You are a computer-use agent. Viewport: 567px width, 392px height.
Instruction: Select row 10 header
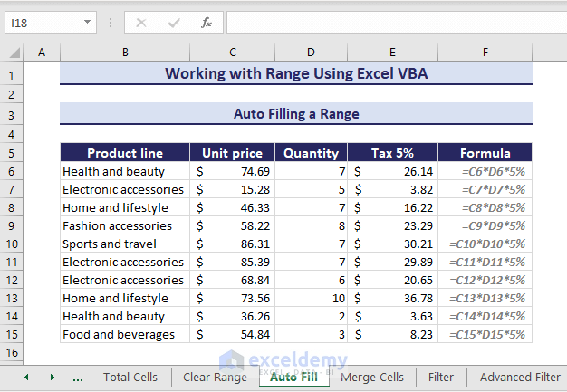pyautogui.click(x=13, y=244)
